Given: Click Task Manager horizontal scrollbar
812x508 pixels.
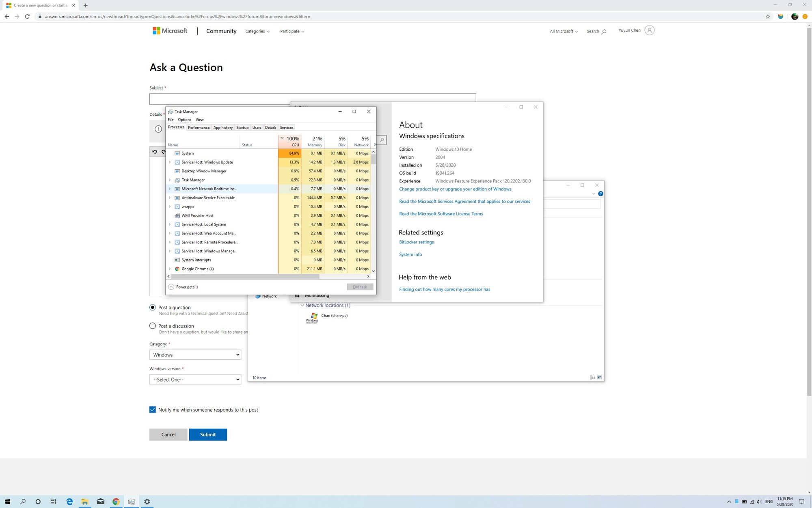Looking at the screenshot, I should tap(245, 276).
